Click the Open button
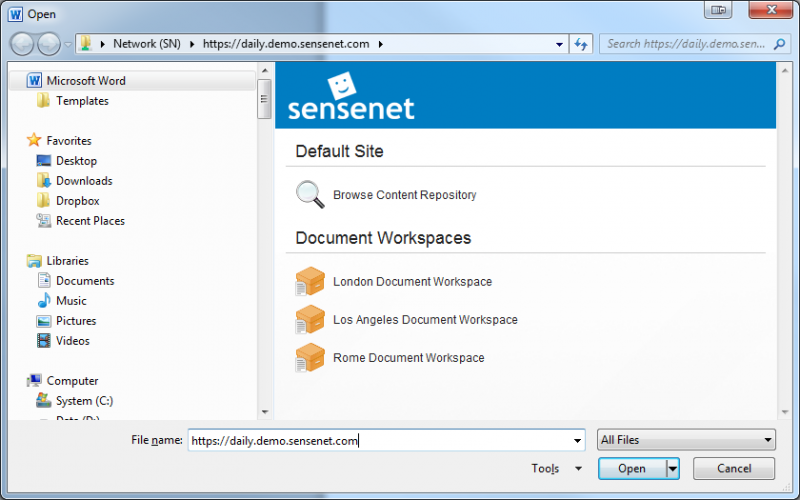The width and height of the screenshot is (800, 500). pos(632,468)
